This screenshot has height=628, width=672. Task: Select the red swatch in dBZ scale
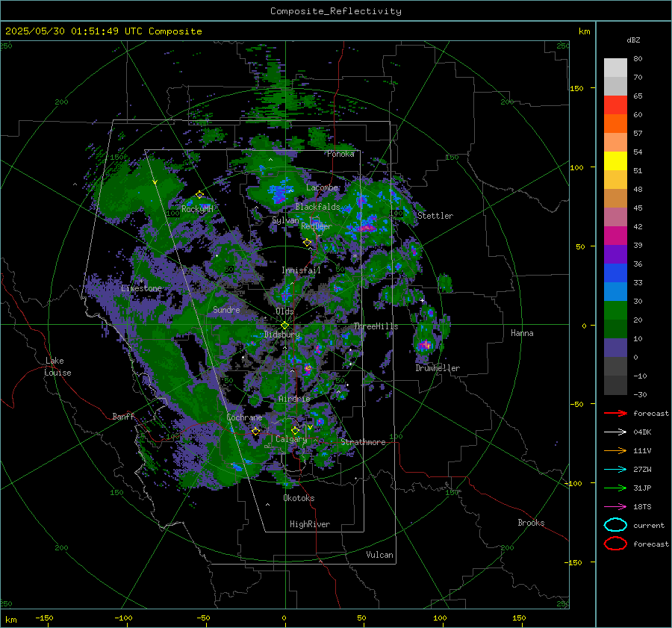pos(615,105)
